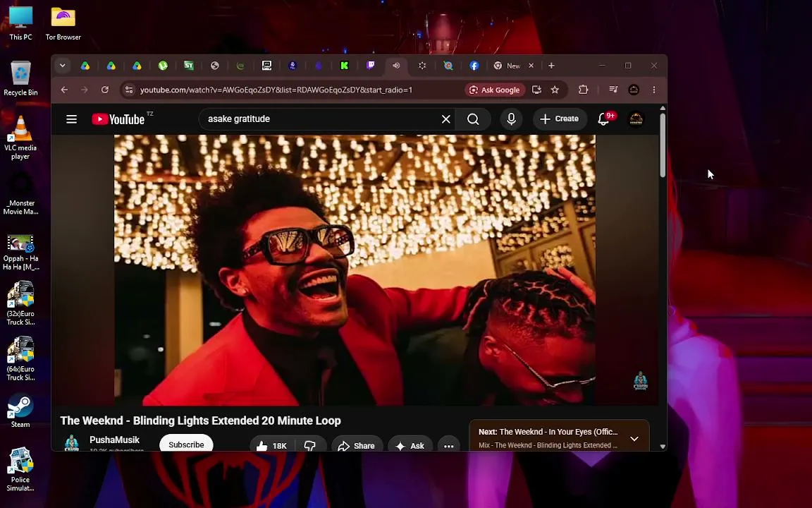This screenshot has height=508, width=812.
Task: Switch to the green K tab
Action: 345,66
